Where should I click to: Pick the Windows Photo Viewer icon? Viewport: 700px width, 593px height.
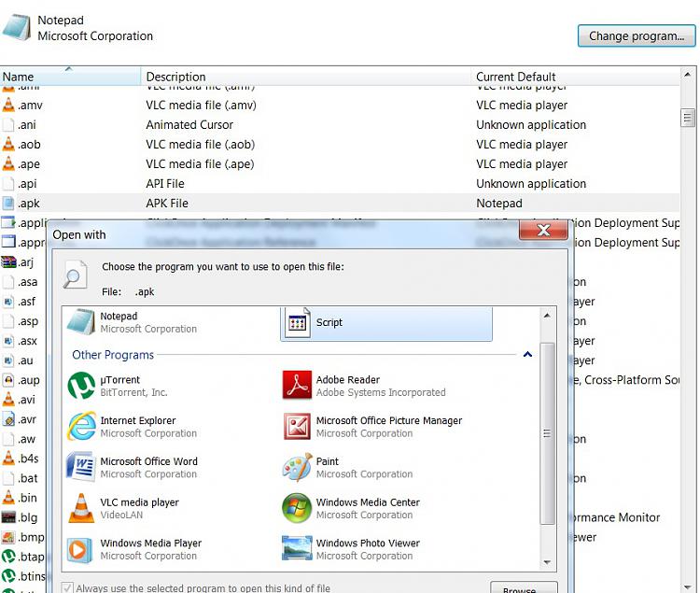(x=297, y=548)
